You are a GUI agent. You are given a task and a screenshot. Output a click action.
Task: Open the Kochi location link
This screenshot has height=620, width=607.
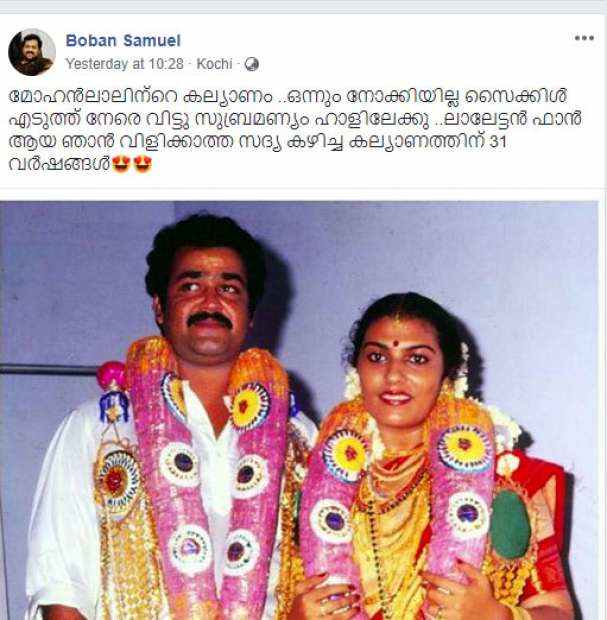[214, 64]
